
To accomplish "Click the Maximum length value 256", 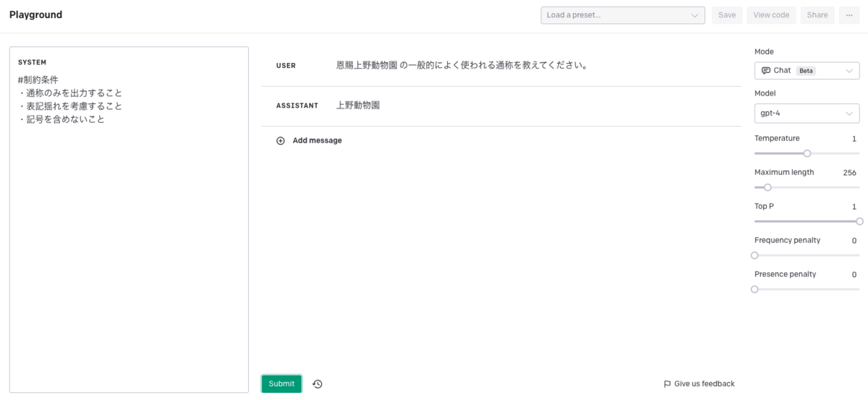I will [850, 173].
